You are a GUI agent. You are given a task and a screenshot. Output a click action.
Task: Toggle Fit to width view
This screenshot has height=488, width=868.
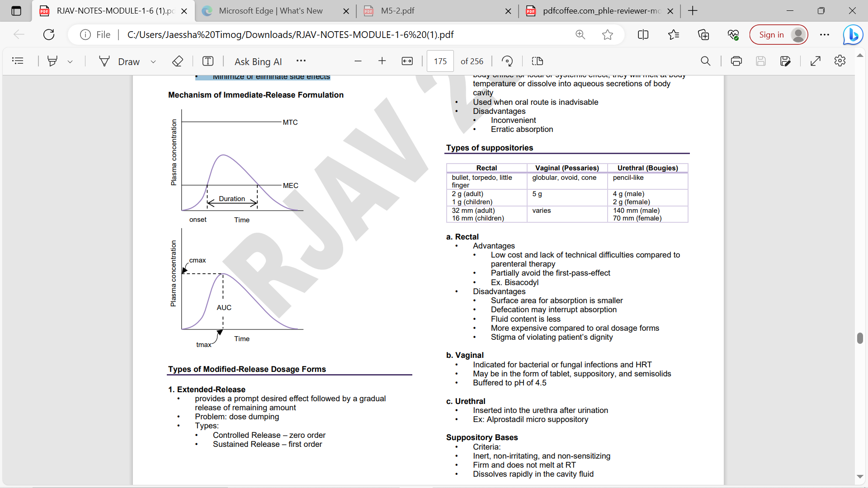click(x=407, y=61)
